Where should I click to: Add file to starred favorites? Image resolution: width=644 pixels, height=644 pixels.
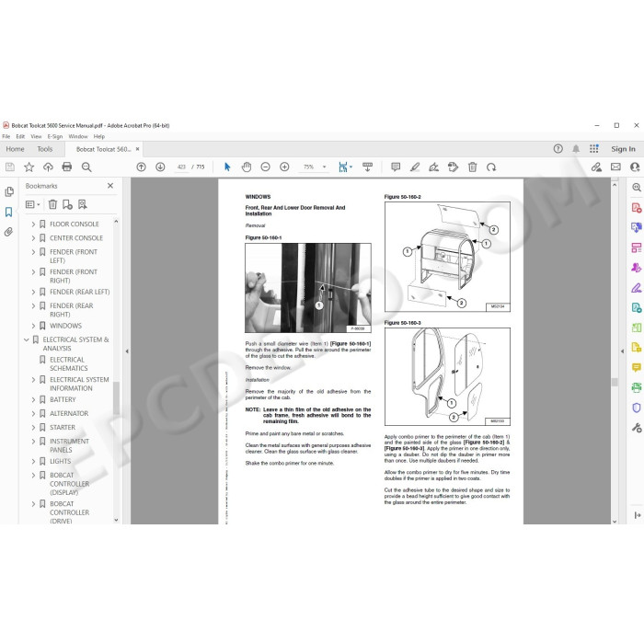(29, 167)
